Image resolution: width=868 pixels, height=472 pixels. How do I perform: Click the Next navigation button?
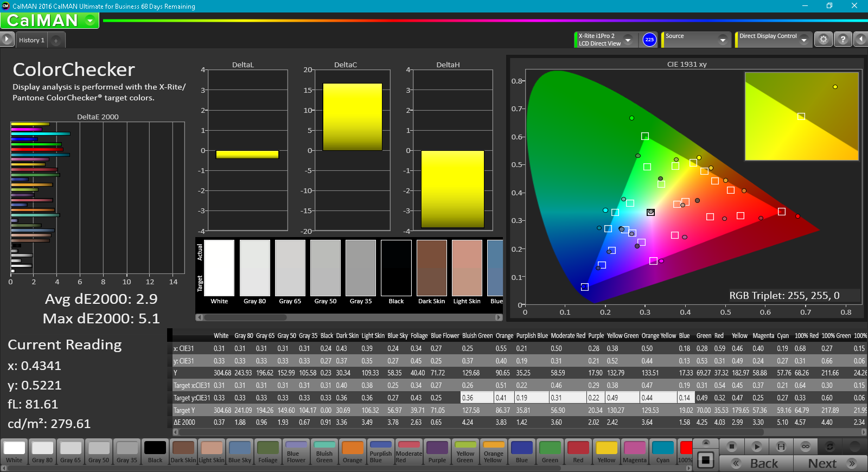pos(830,463)
